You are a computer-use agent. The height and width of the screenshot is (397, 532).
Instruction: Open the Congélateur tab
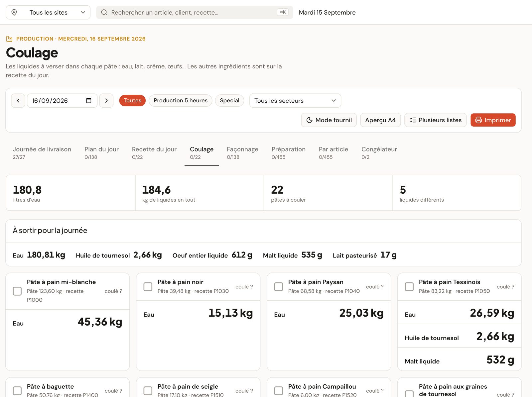click(379, 153)
